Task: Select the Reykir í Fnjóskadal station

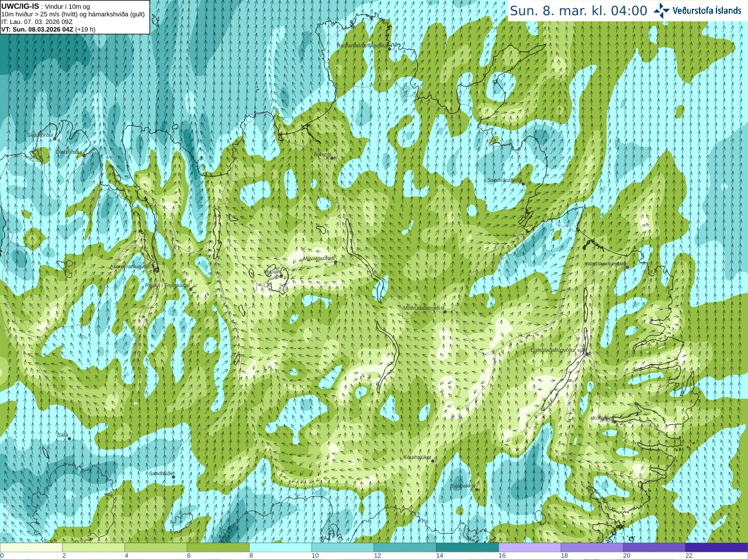Action: click(191, 289)
